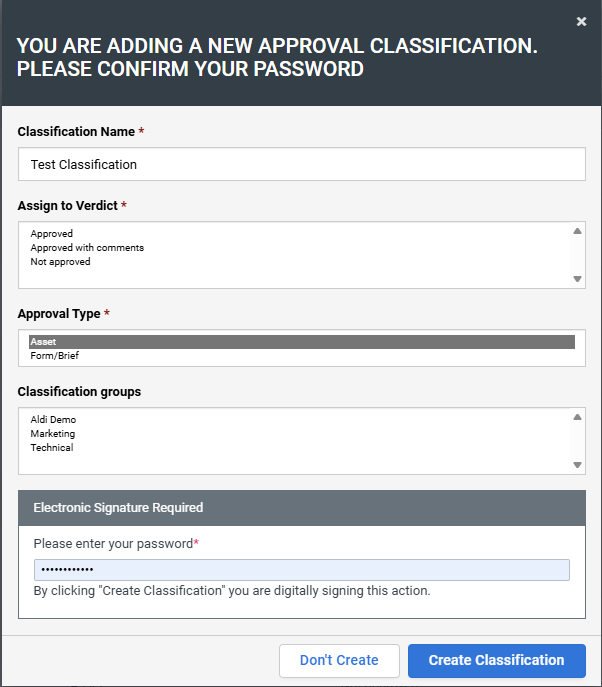The width and height of the screenshot is (602, 687).
Task: Choose the Not approved verdict
Action: [60, 262]
